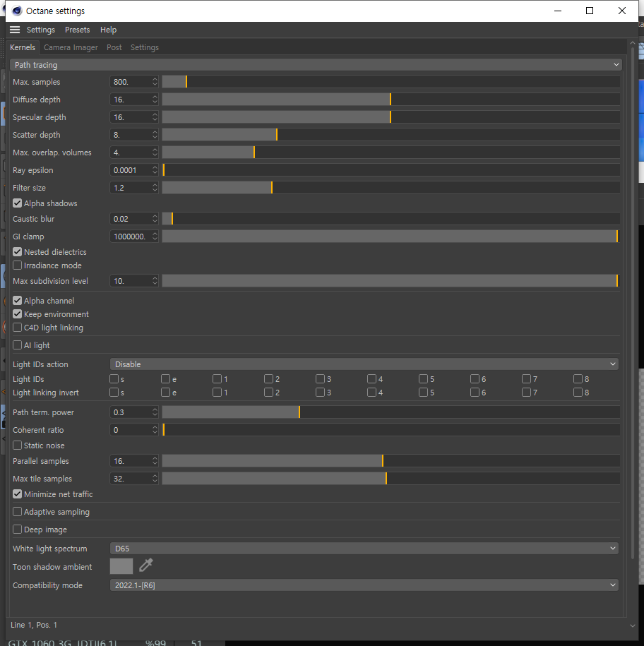Check Light IDs '5' checkbox
This screenshot has width=644, height=646.
pos(423,379)
